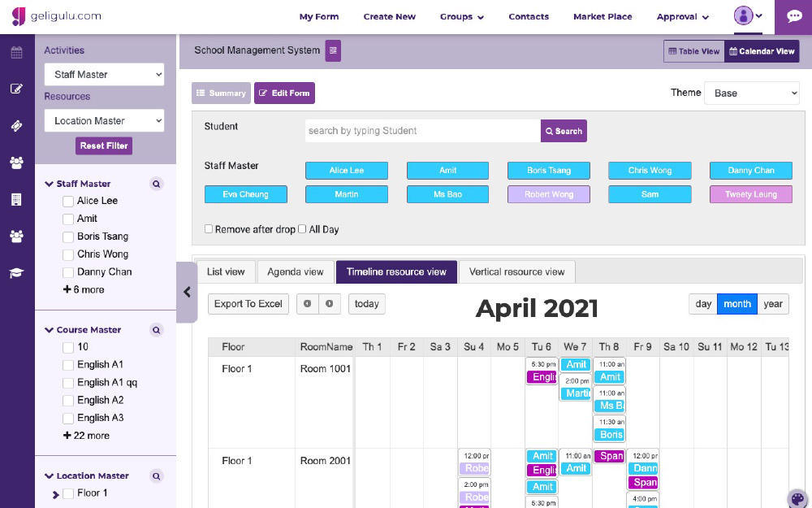
Task: Select the light purple Robert Wong staff chip
Action: pos(549,194)
